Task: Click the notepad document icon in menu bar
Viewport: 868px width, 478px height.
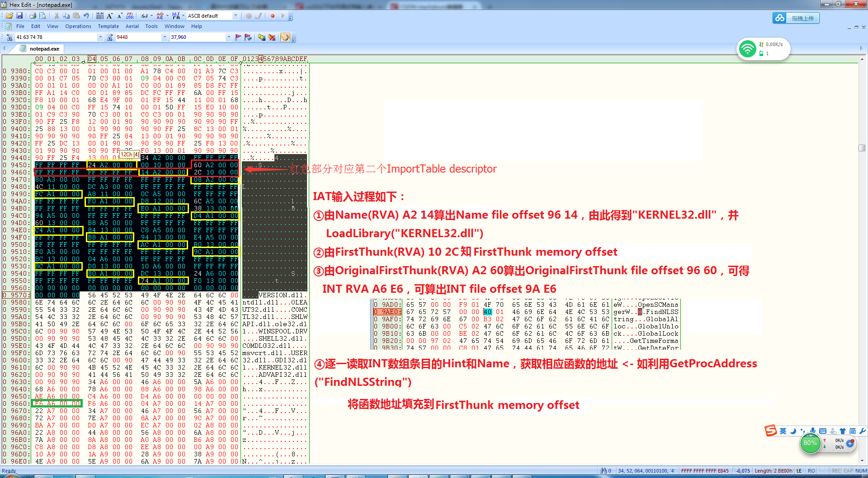Action: (x=9, y=26)
